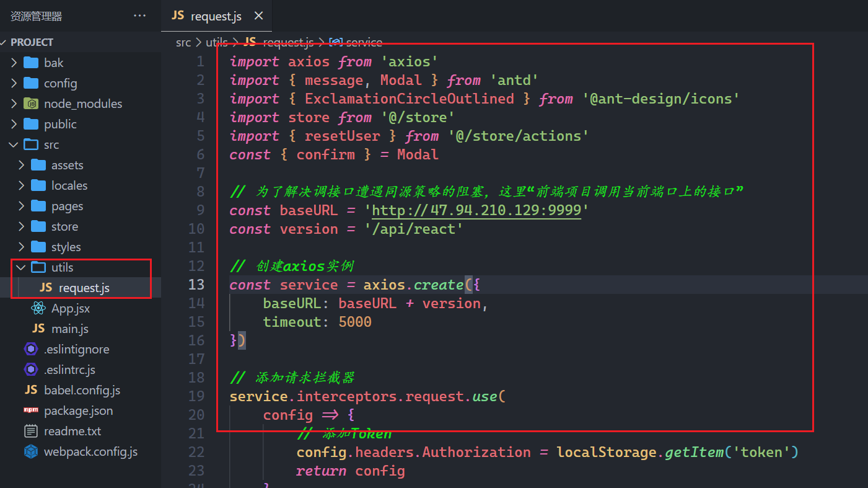
Task: Expand the assets folder chevron
Action: 21,165
